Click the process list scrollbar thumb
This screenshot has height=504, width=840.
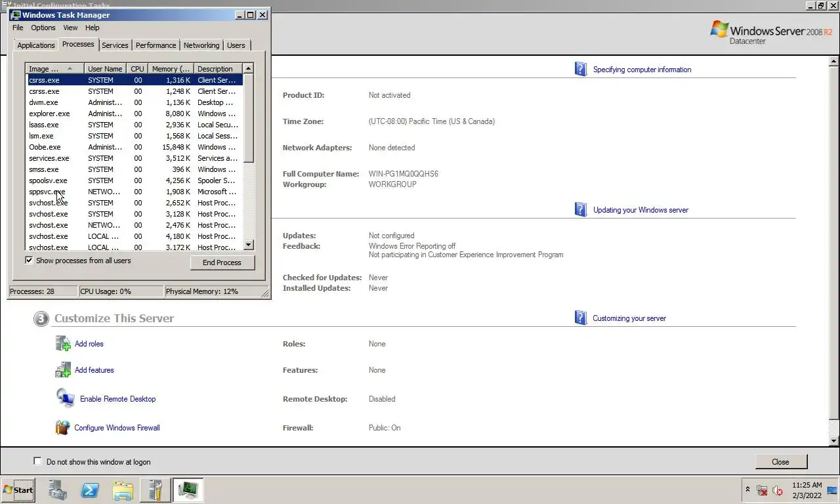click(248, 118)
